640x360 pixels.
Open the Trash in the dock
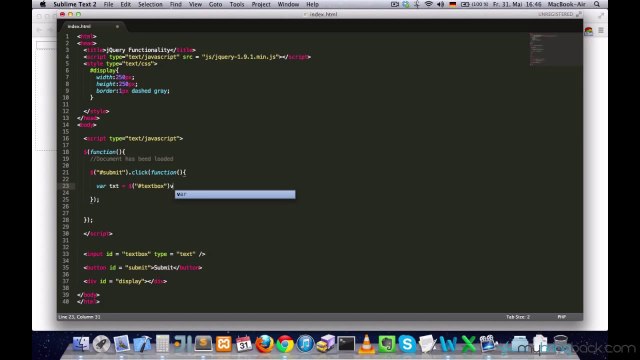(560, 344)
